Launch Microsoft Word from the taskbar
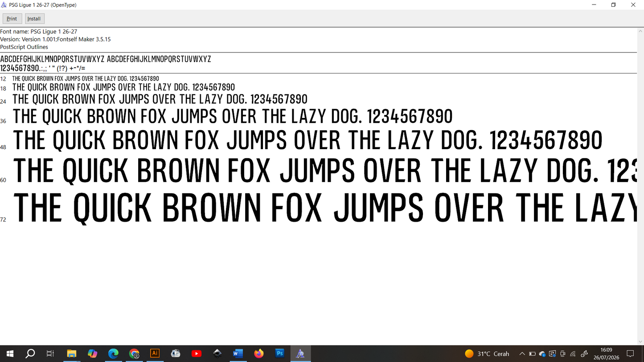Viewport: 644px width, 362px height. [238, 354]
